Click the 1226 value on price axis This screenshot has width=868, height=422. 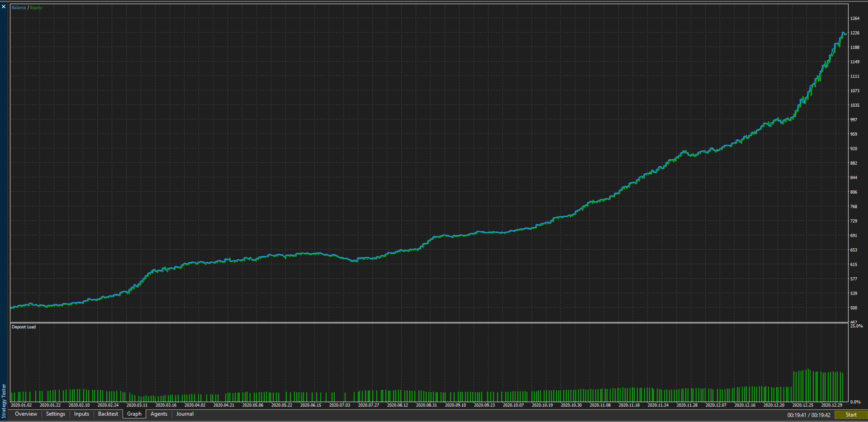pyautogui.click(x=855, y=33)
